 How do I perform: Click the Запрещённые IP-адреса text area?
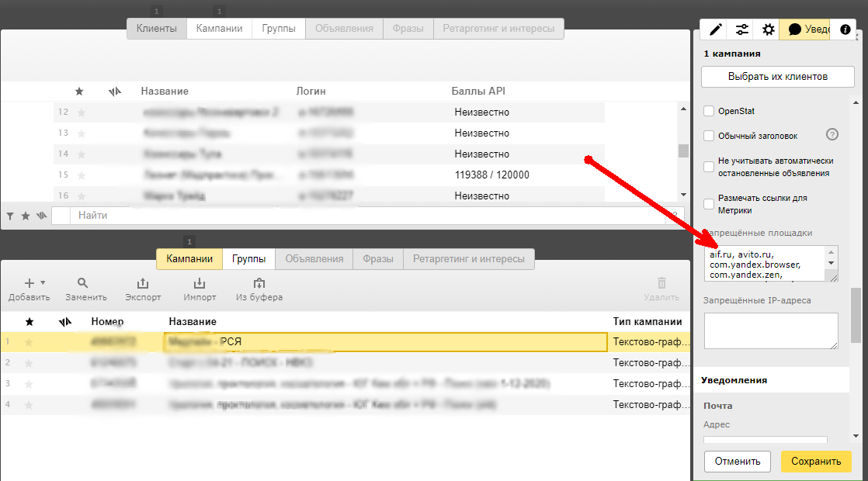pos(771,330)
